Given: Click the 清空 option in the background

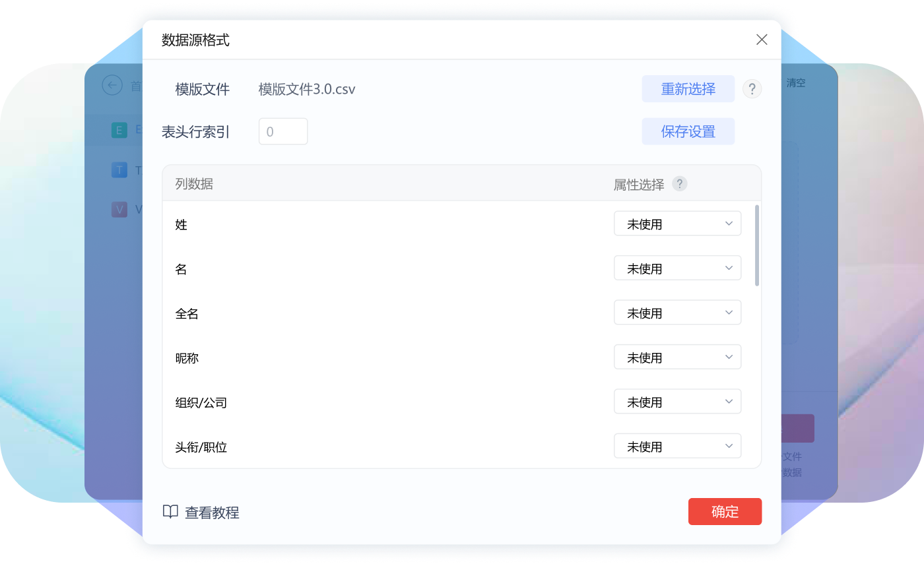Looking at the screenshot, I should (x=795, y=82).
